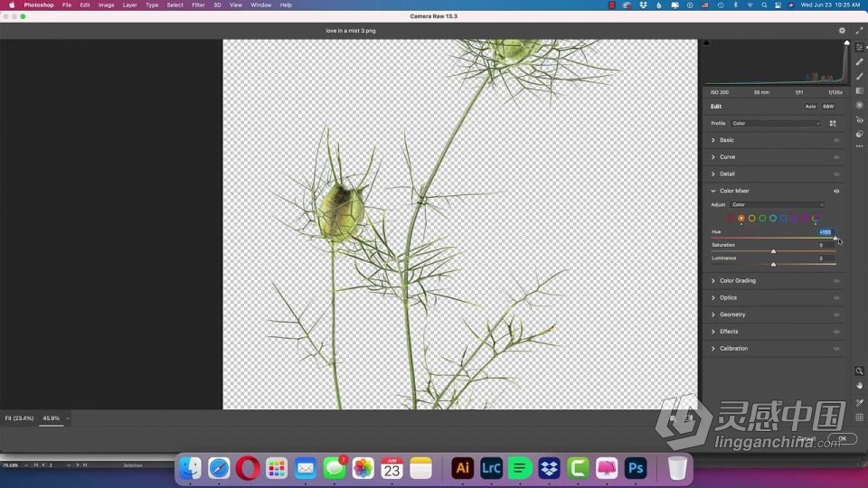Open Illustrator from the dock
The width and height of the screenshot is (868, 488).
click(x=462, y=468)
